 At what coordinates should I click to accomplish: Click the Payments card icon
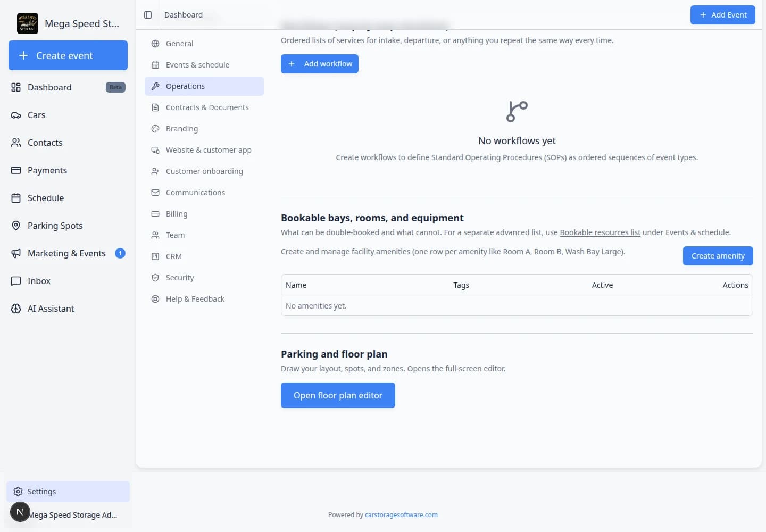coord(16,170)
